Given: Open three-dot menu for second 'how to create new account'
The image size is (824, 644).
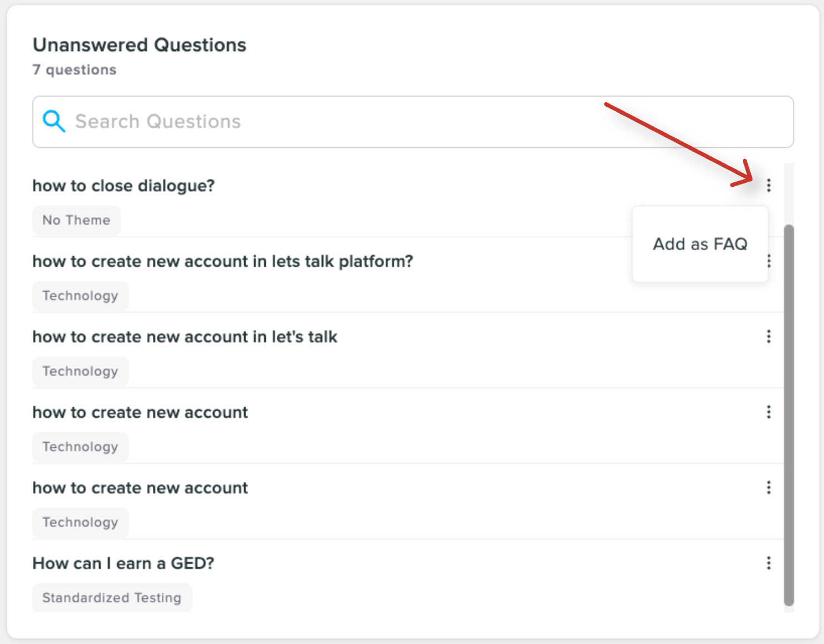Looking at the screenshot, I should [x=768, y=487].
